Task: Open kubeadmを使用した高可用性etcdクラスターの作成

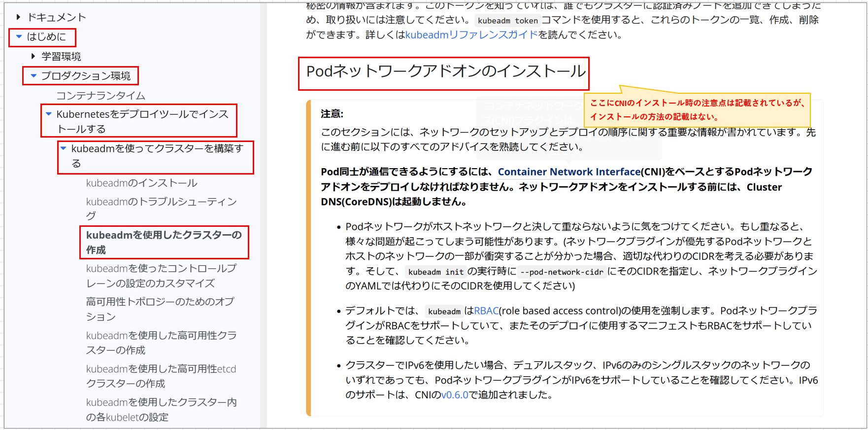Action: [x=161, y=376]
